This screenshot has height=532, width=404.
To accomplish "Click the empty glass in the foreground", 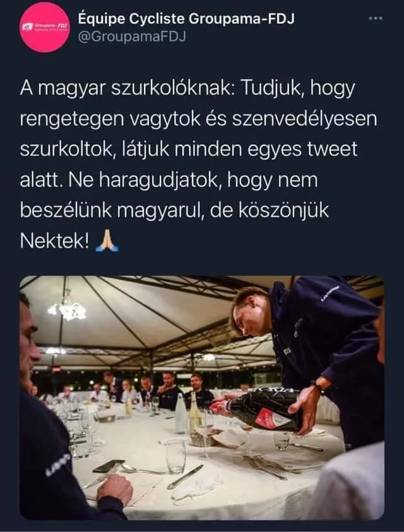I will (175, 456).
